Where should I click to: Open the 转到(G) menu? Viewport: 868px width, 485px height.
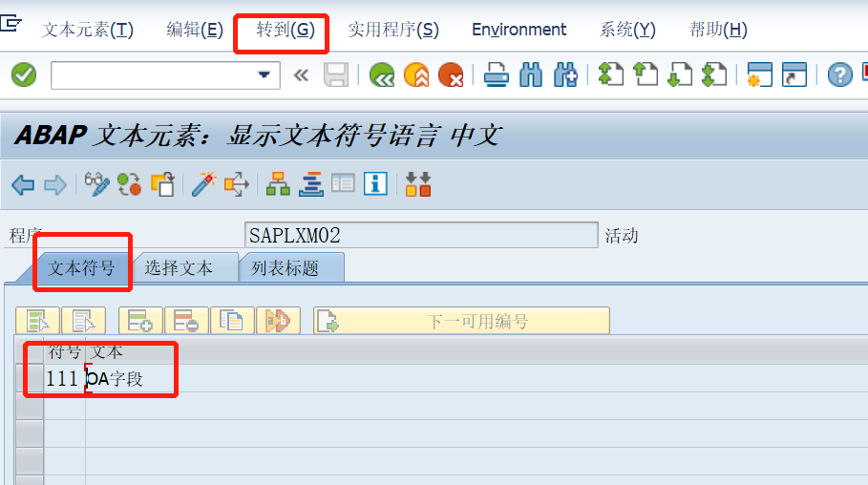[x=286, y=30]
